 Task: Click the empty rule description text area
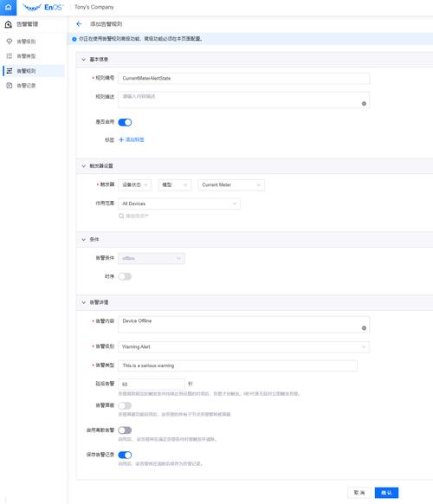pyautogui.click(x=243, y=100)
